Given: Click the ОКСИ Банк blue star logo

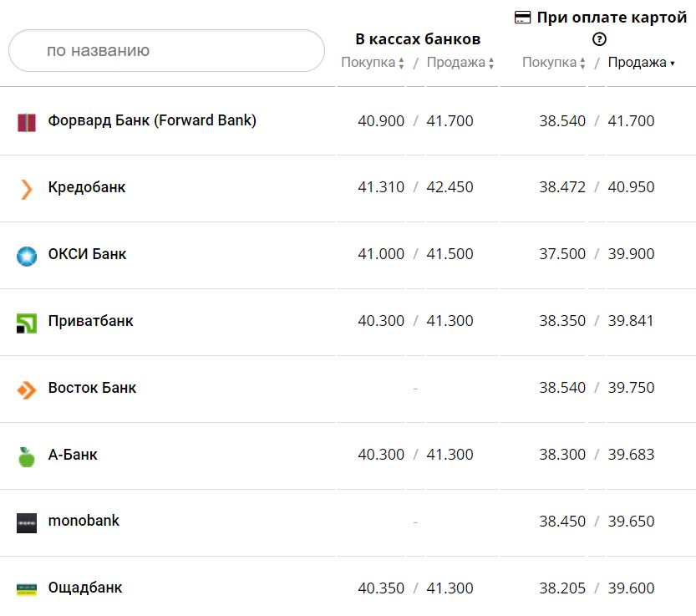Looking at the screenshot, I should (27, 256).
